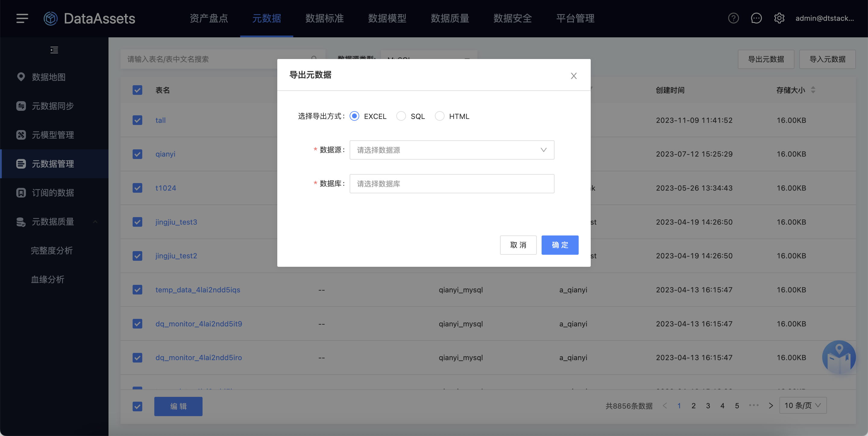Open the chat message icon
Viewport: 868px width, 436px height.
(756, 18)
